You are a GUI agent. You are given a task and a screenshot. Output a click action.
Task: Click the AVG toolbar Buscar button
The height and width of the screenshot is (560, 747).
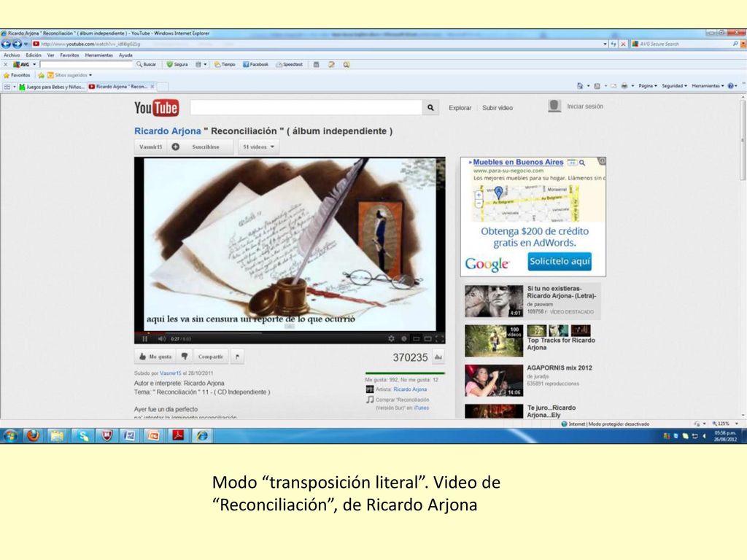click(146, 64)
